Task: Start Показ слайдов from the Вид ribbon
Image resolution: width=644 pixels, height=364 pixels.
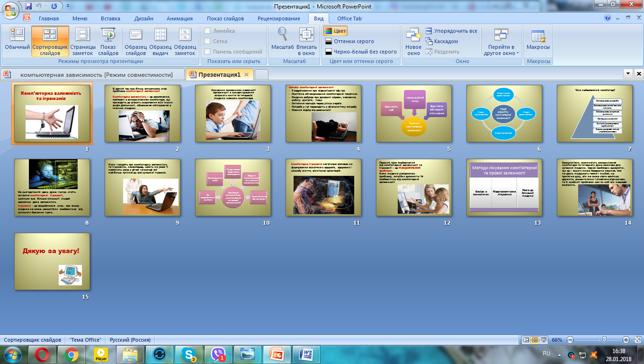Action: coord(108,41)
